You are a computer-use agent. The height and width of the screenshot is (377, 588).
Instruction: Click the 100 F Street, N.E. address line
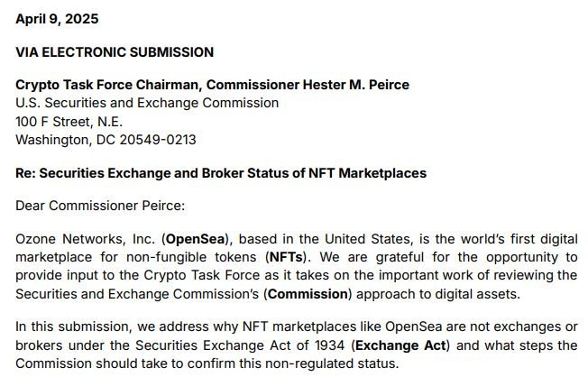69,122
